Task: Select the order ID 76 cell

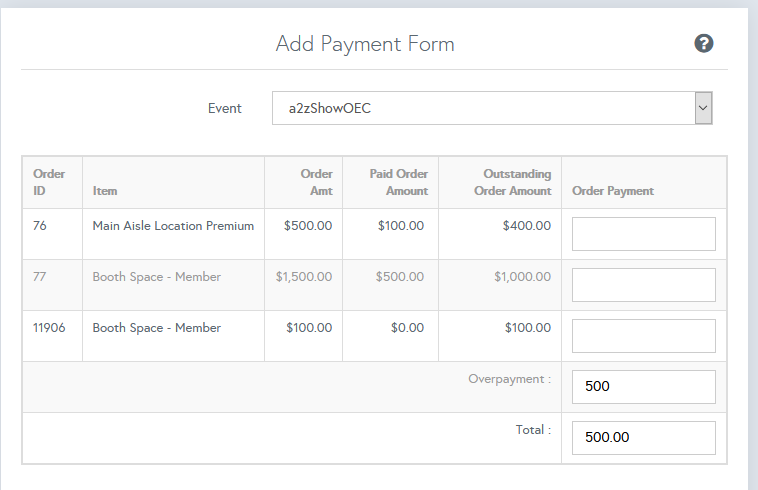Action: pyautogui.click(x=40, y=226)
